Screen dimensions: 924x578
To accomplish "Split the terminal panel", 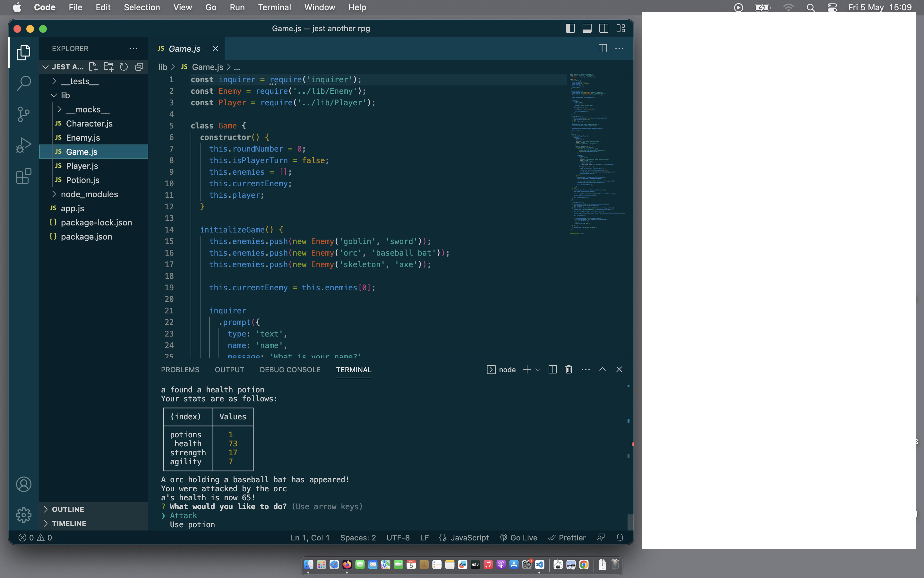I will (552, 369).
